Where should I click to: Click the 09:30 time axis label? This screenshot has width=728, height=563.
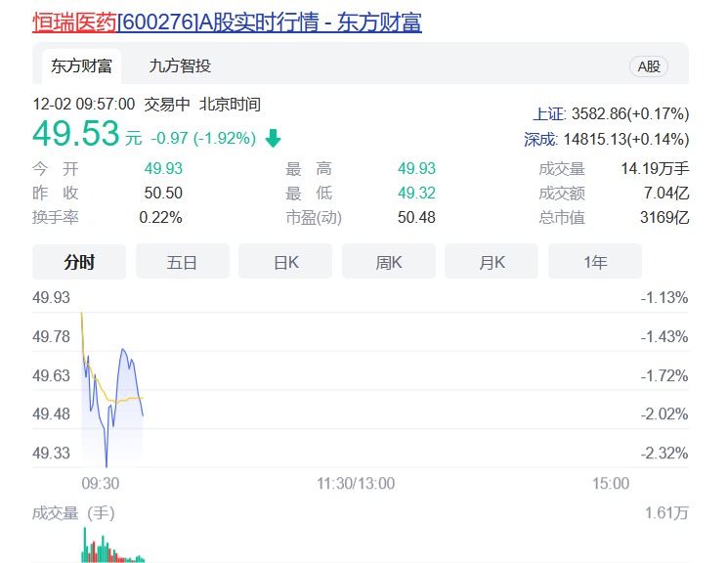(x=101, y=483)
